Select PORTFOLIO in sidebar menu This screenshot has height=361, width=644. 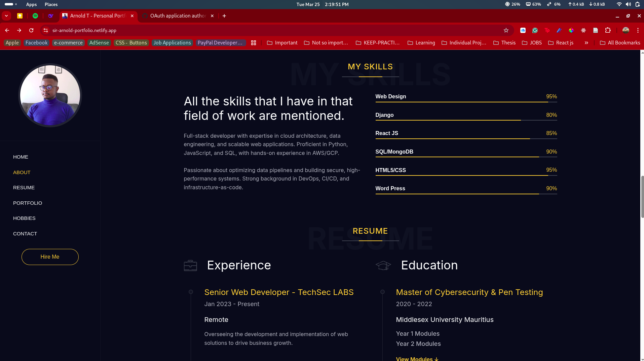[28, 203]
